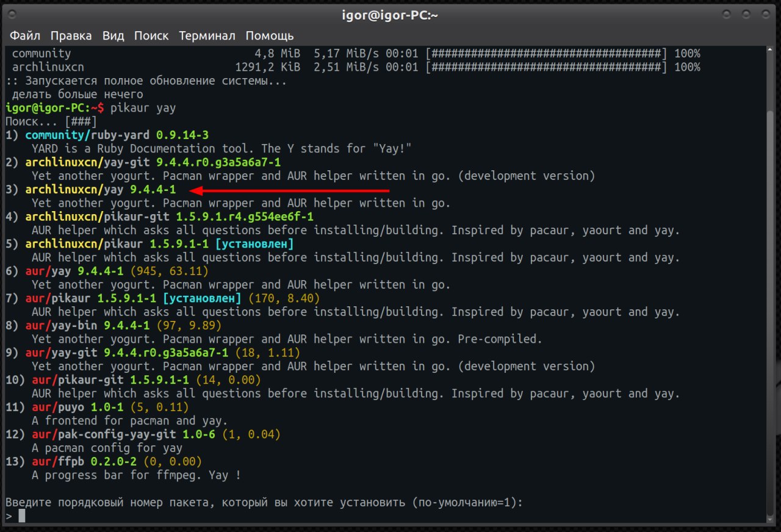Click the title bar text igor@igor-PC:~

pos(390,15)
